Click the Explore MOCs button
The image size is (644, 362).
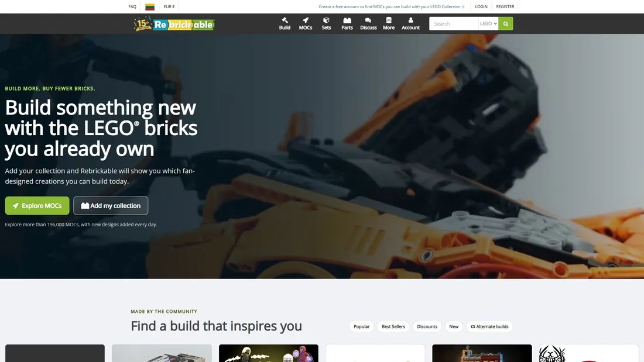pyautogui.click(x=37, y=206)
